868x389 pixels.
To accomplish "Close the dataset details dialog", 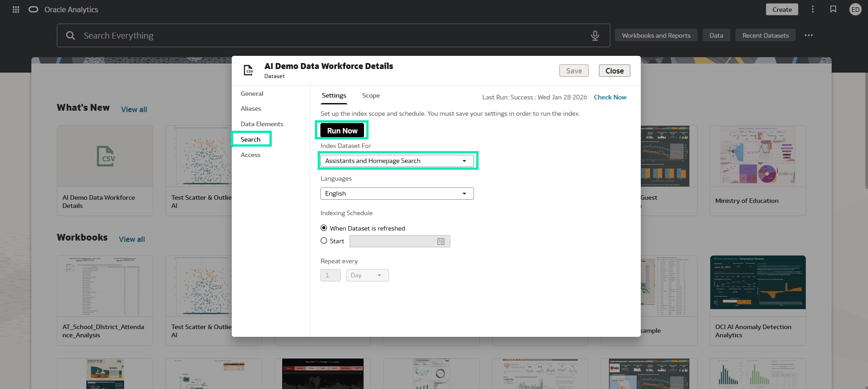I will click(x=614, y=71).
